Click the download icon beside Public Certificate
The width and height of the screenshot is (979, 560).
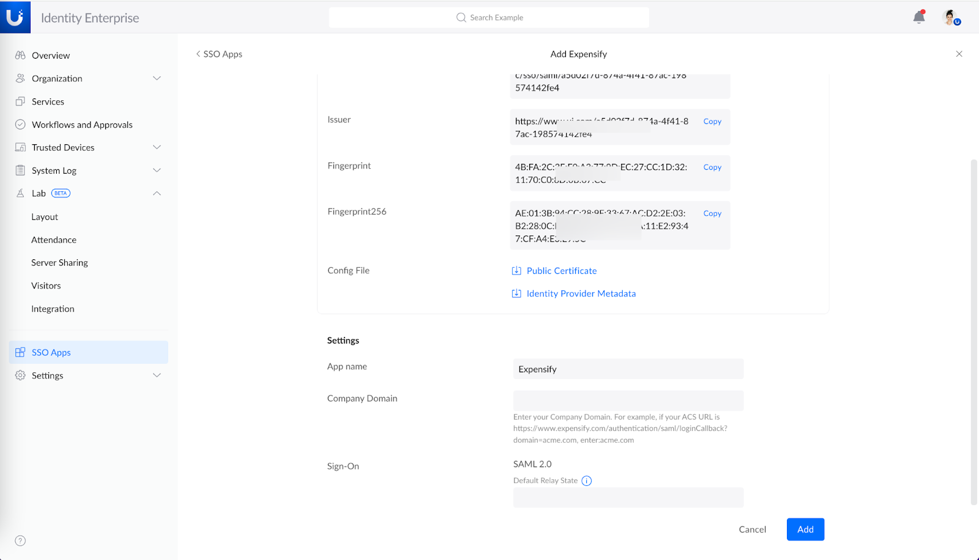coord(516,270)
